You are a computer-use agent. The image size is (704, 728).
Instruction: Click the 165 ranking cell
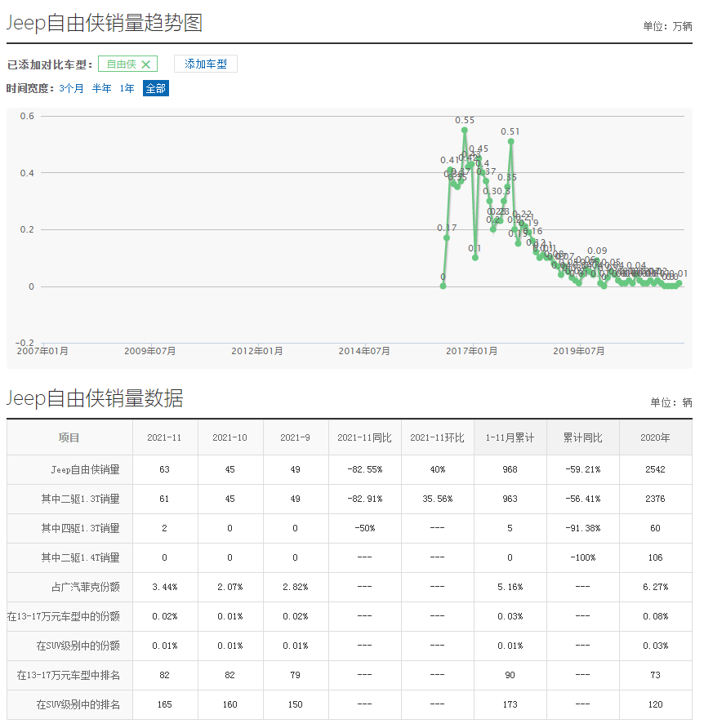(164, 704)
